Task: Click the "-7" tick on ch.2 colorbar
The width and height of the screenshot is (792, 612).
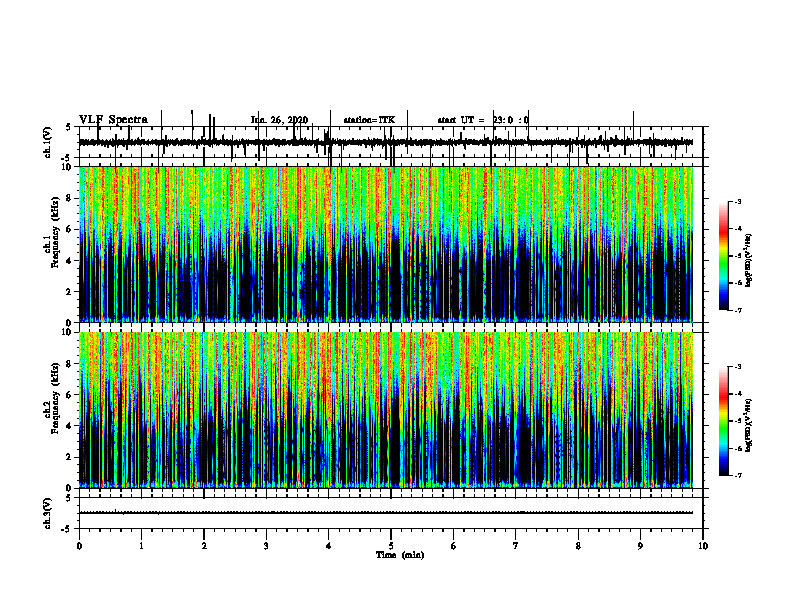Action: click(x=737, y=475)
